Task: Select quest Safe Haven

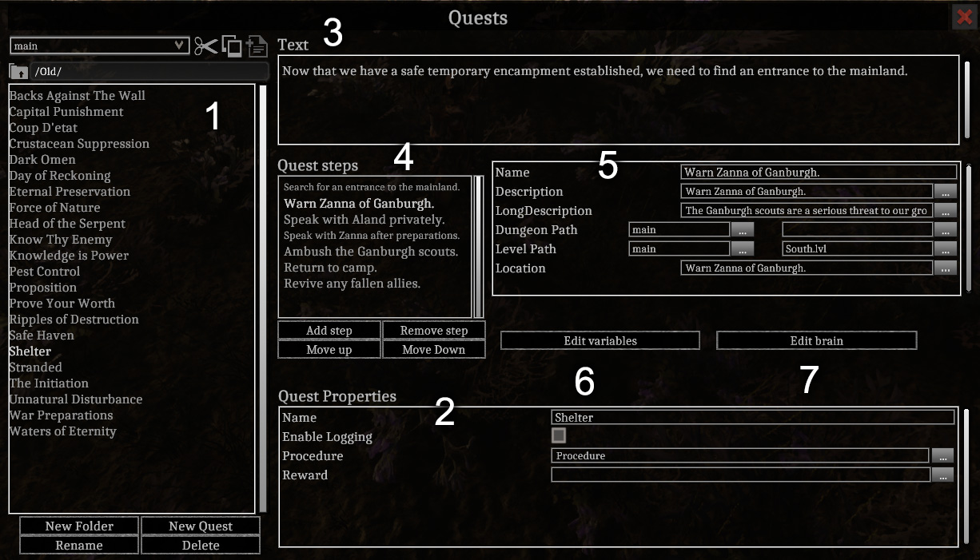Action: coord(42,336)
